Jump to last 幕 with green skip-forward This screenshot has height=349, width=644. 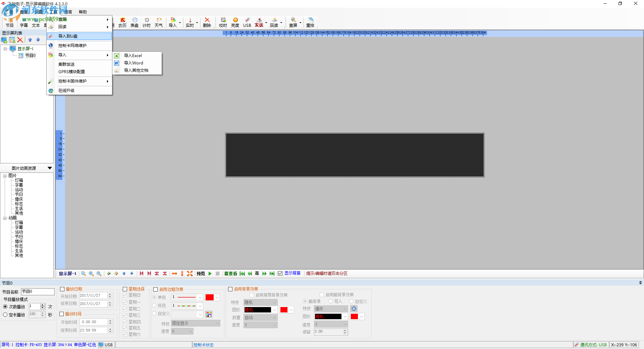(x=272, y=273)
